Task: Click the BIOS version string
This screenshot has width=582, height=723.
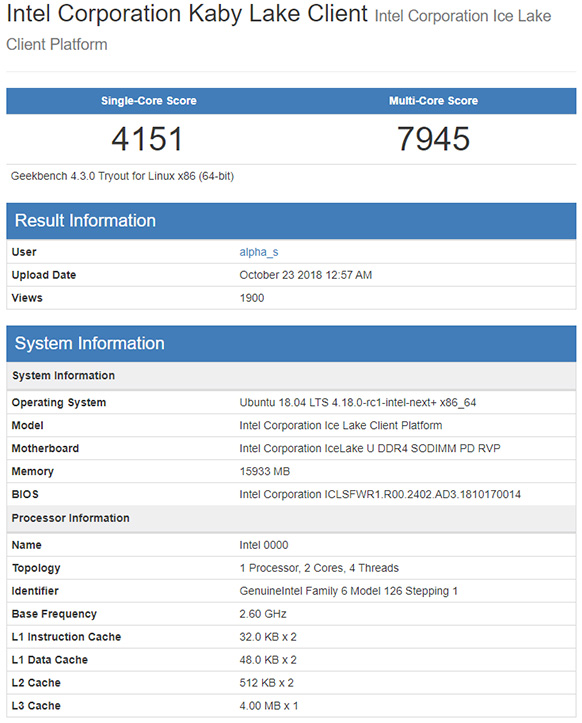Action: [x=380, y=494]
